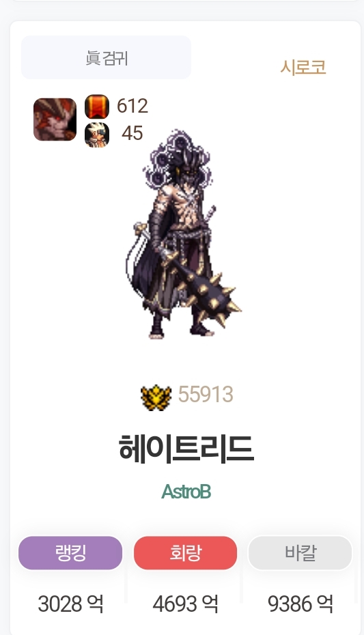Switch to the red 회랑 tab
The height and width of the screenshot is (635, 364).
186,553
